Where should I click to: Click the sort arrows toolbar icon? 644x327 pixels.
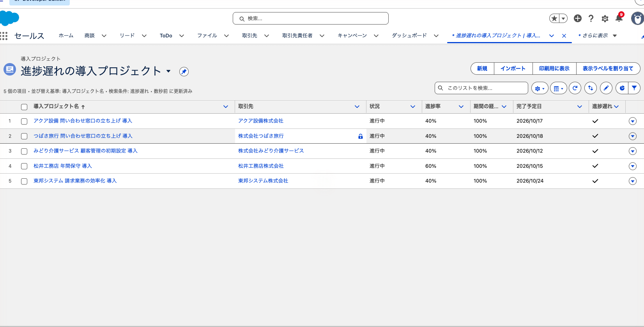pos(591,88)
